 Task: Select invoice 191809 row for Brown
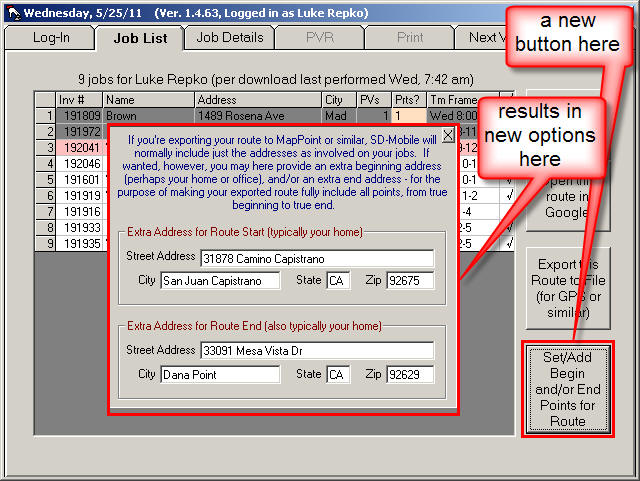tap(78, 116)
